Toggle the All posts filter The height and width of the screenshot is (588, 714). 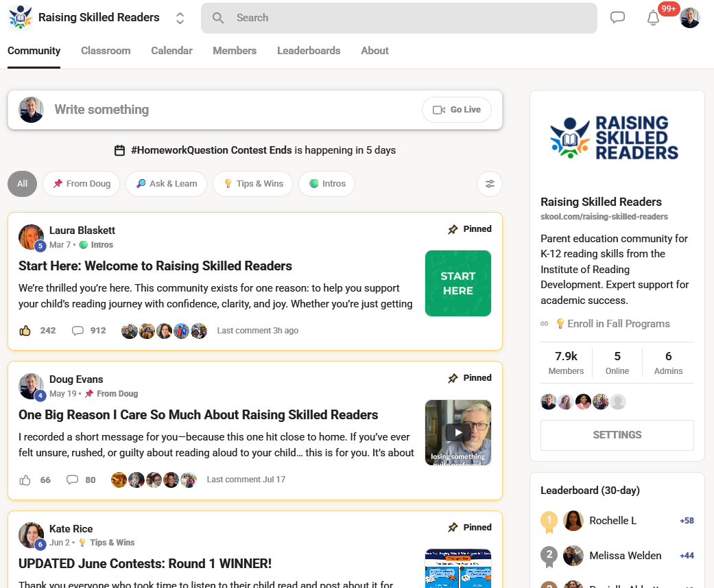[22, 184]
